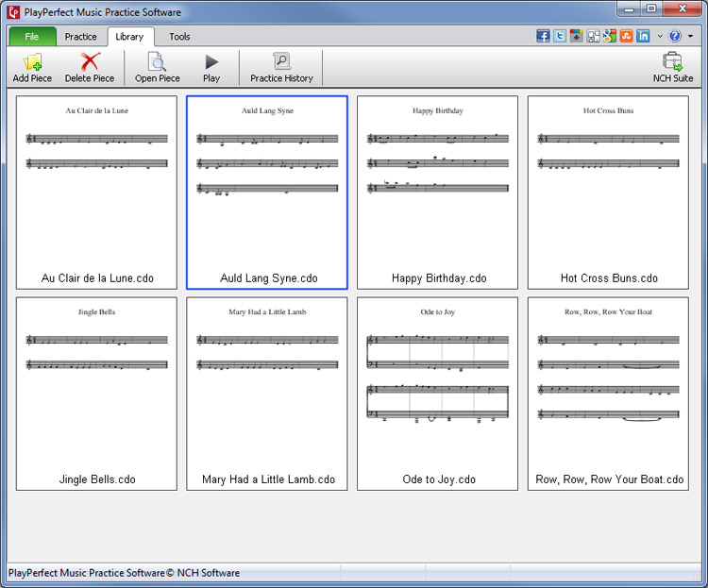Click the PlayPerfect app icon in title bar
This screenshot has width=708, height=588.
pos(13,12)
